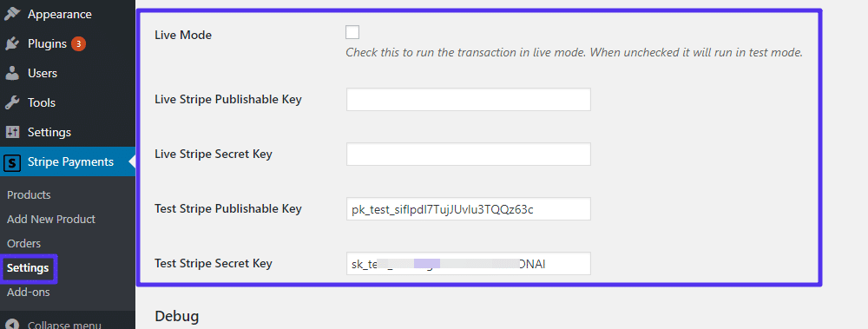Focus the Live Stripe Publishable Key field
The image size is (868, 329).
coord(469,100)
